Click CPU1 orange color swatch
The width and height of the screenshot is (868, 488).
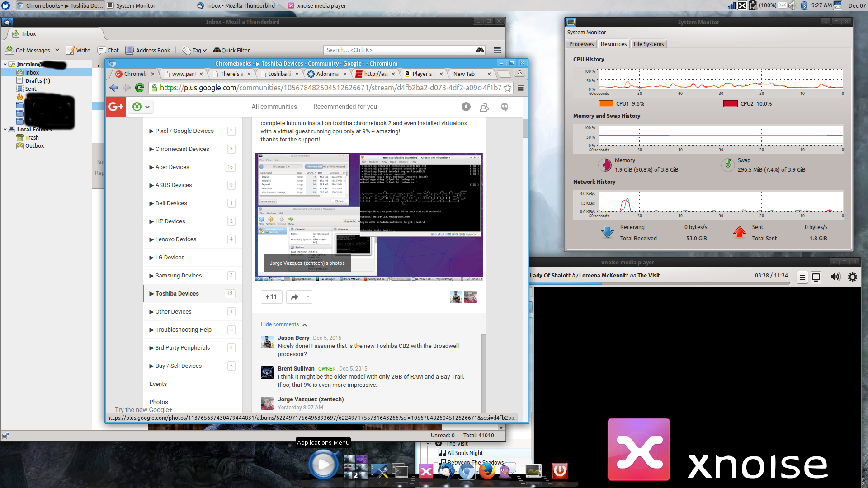point(606,104)
